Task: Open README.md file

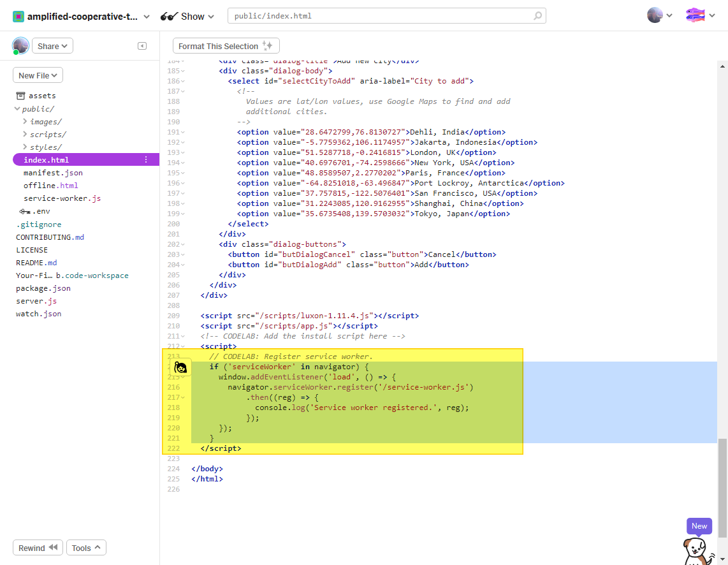Action: 36,263
